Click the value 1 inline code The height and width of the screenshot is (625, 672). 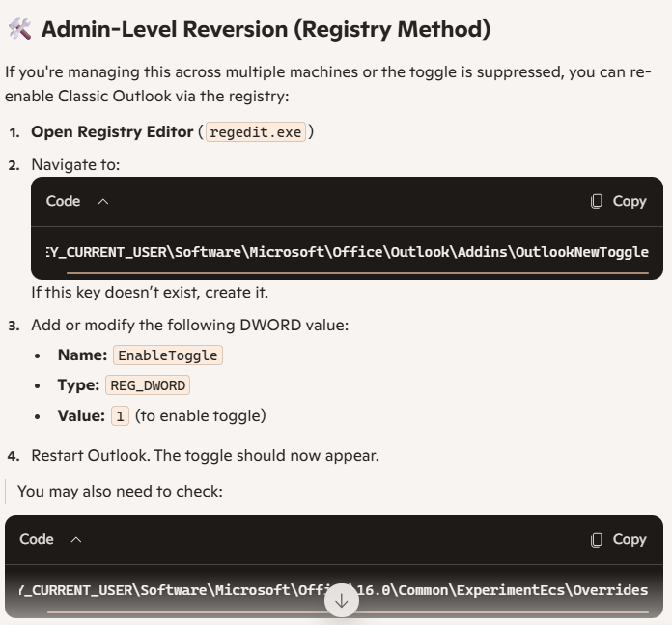tap(120, 416)
